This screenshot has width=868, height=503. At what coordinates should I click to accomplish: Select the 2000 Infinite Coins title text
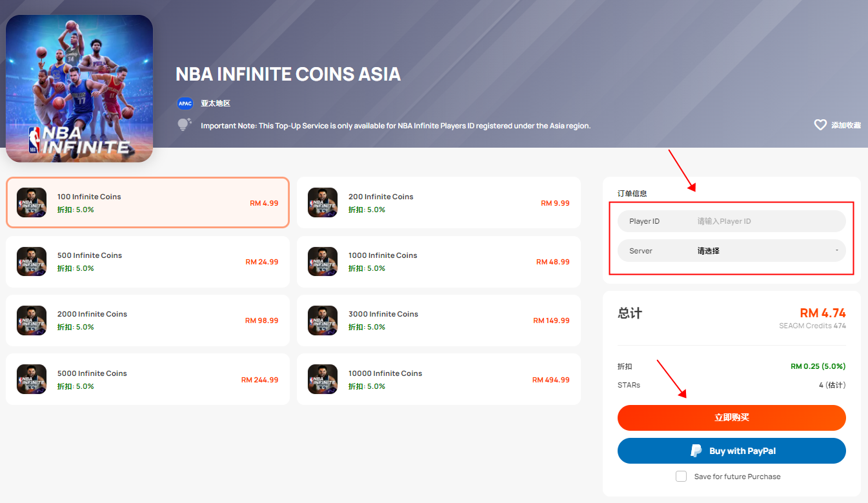(x=92, y=314)
